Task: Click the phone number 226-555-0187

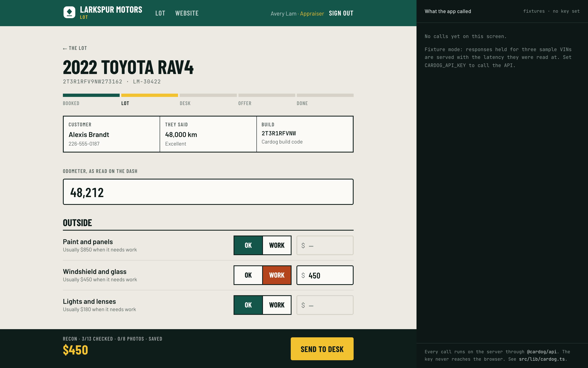Action: 84,144
